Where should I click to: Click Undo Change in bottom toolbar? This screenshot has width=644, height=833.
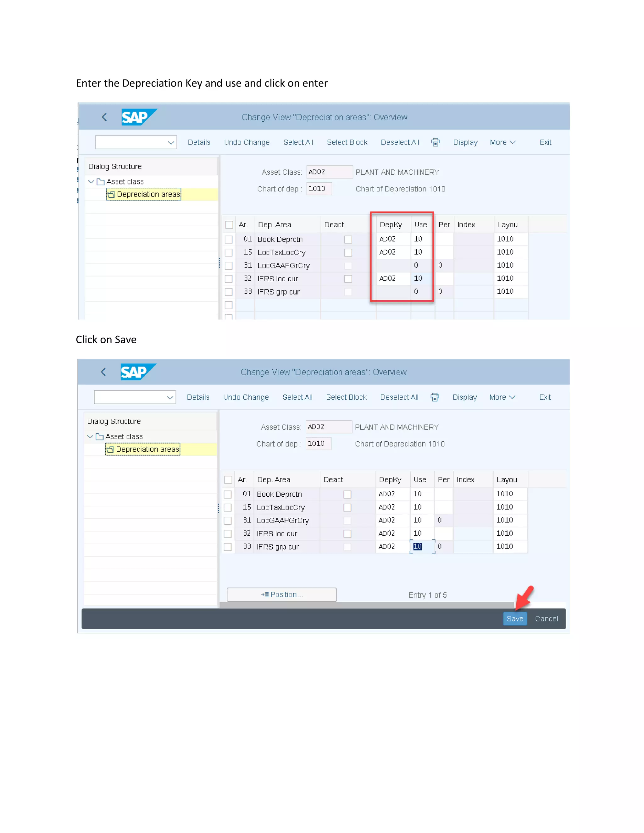(x=246, y=397)
